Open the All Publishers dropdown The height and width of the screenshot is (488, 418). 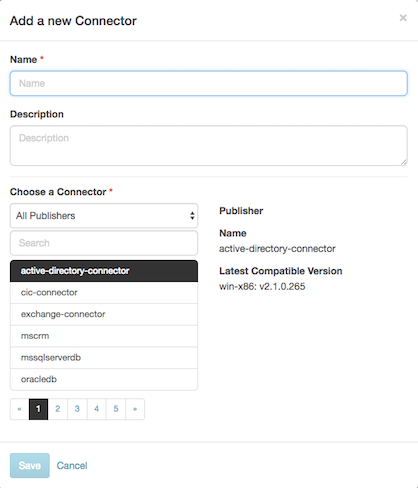pyautogui.click(x=104, y=216)
